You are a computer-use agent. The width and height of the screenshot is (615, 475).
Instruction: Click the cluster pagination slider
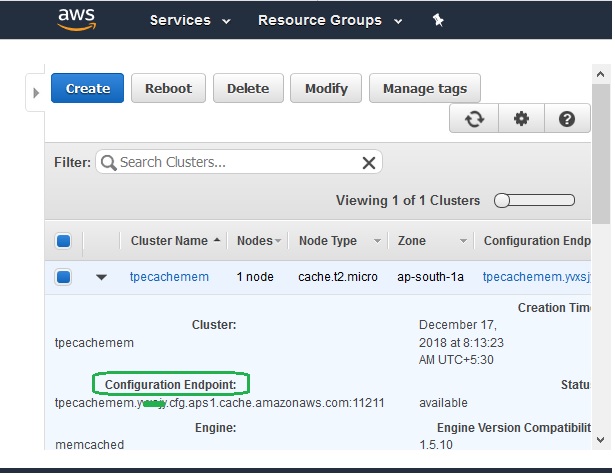(534, 200)
